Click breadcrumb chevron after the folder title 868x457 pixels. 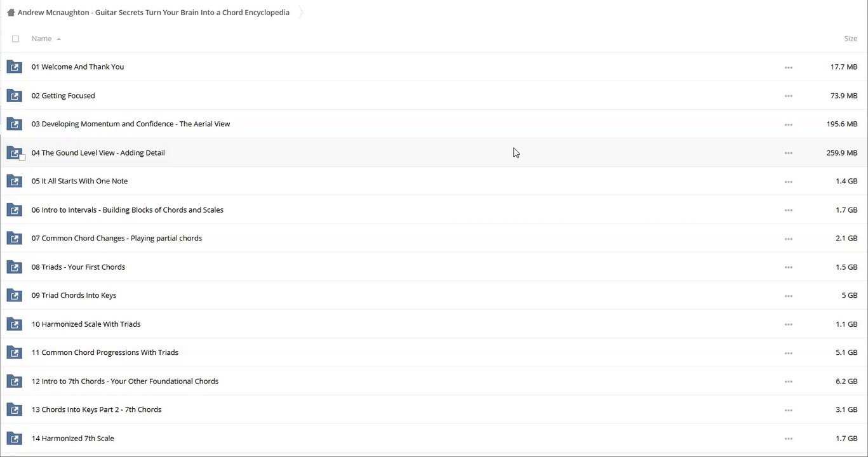(x=300, y=13)
